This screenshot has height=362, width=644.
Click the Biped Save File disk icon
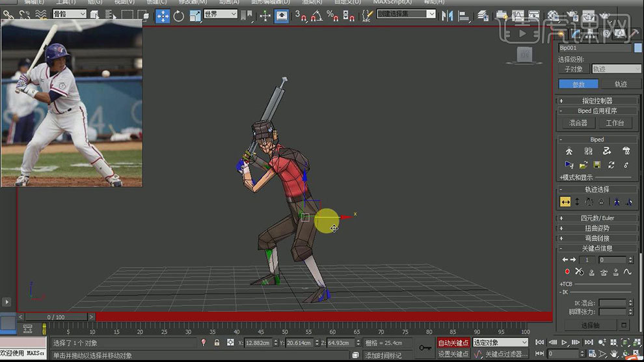tap(597, 165)
